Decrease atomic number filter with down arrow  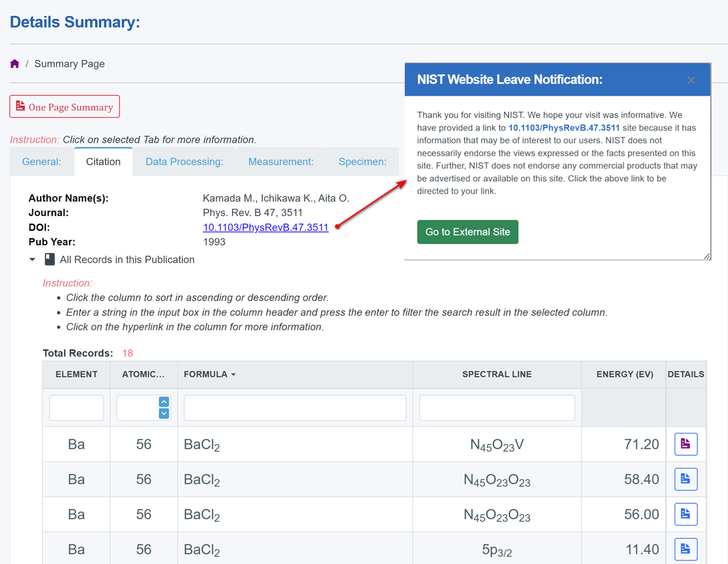click(164, 413)
